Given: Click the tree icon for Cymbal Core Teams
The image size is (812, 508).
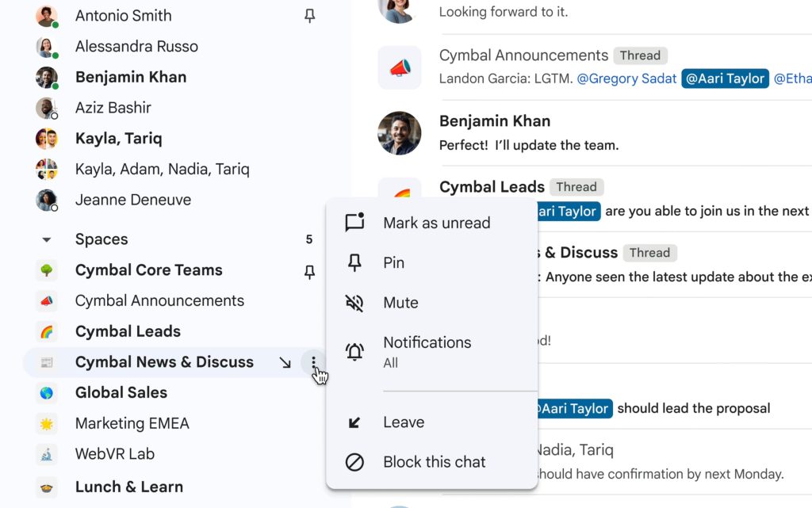Looking at the screenshot, I should 47,270.
